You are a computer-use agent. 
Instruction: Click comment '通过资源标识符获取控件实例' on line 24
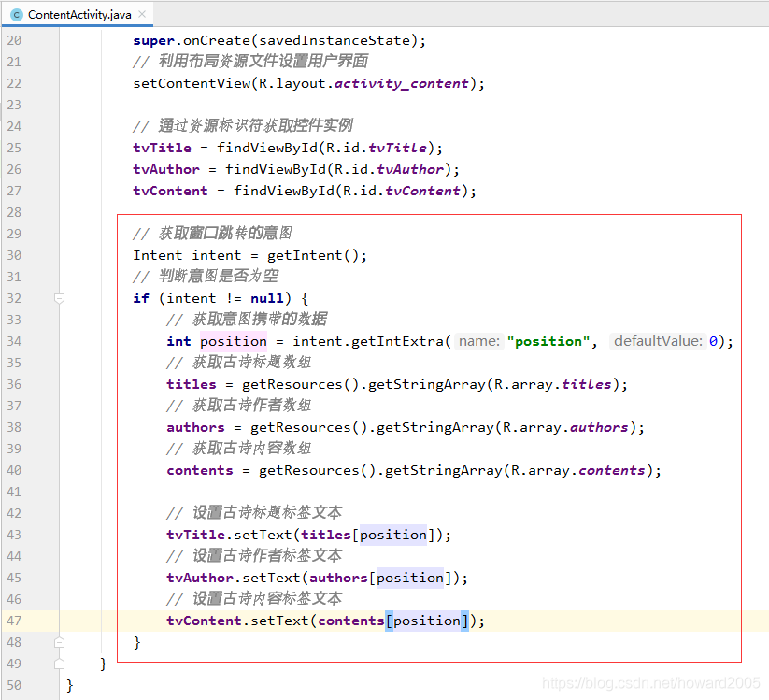point(255,126)
